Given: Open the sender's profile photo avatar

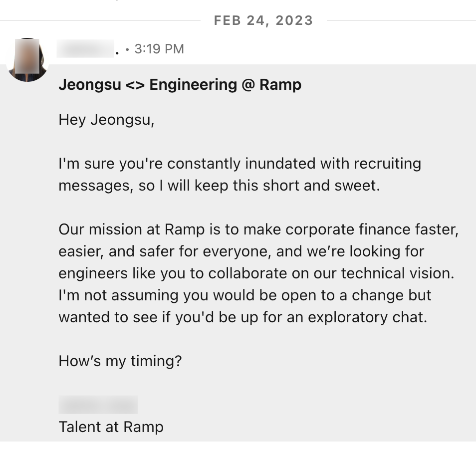Looking at the screenshot, I should coord(27,60).
